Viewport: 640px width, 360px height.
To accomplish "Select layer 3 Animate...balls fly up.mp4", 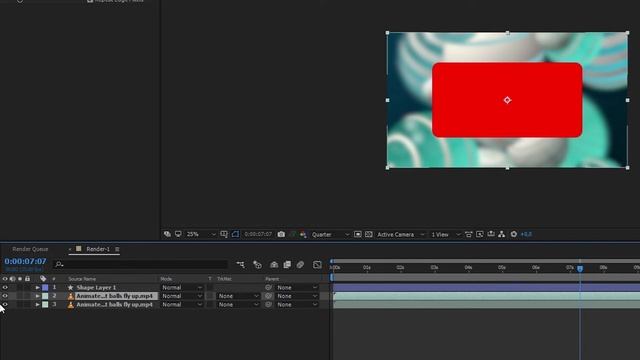I will (114, 304).
